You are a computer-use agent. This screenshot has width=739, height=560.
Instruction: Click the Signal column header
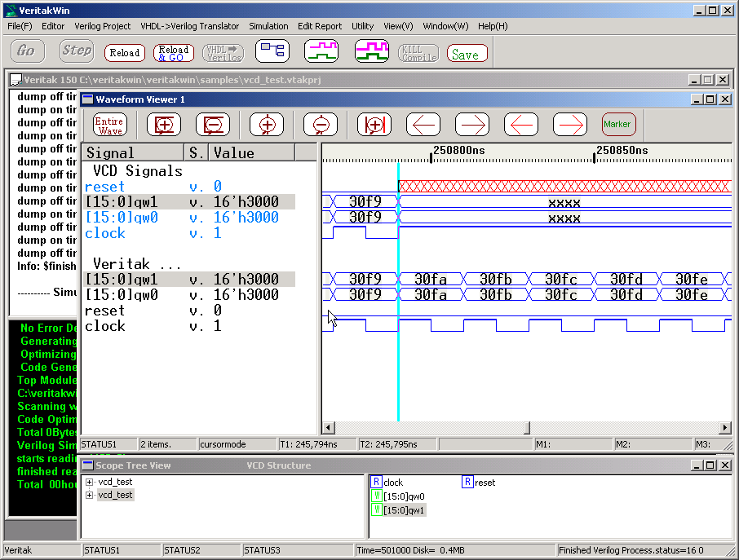(x=133, y=152)
